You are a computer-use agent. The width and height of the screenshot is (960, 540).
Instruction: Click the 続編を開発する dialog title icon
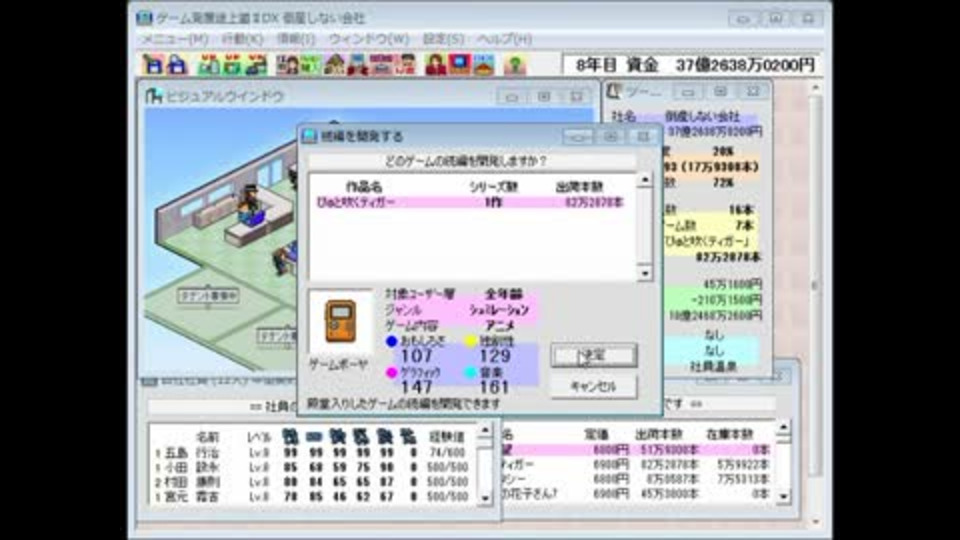coord(310,136)
